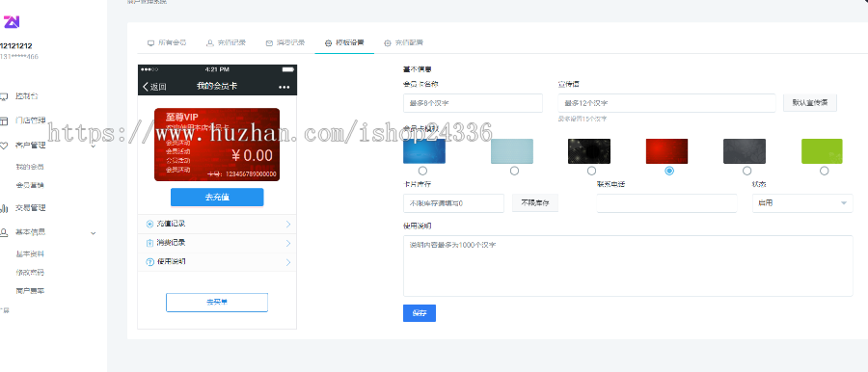Click the 充值记录 row icon in phone preview
Image resolution: width=868 pixels, height=372 pixels.
pos(149,224)
